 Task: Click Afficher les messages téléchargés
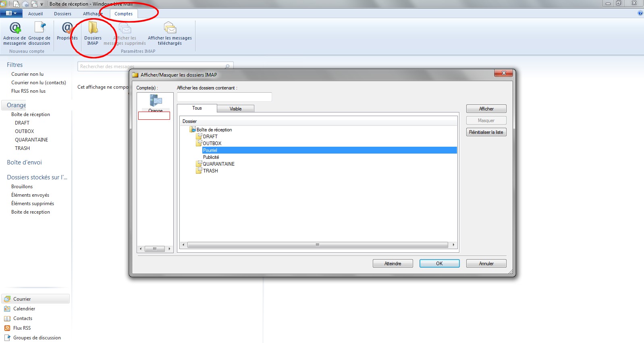click(x=170, y=34)
